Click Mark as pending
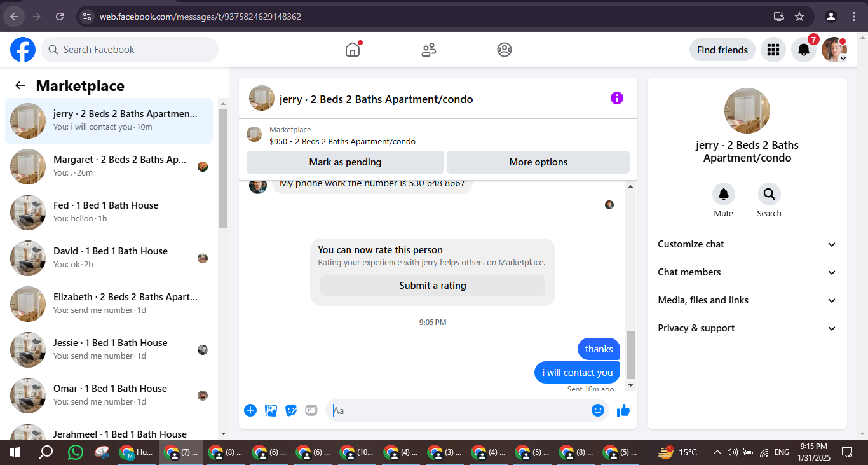 click(345, 162)
